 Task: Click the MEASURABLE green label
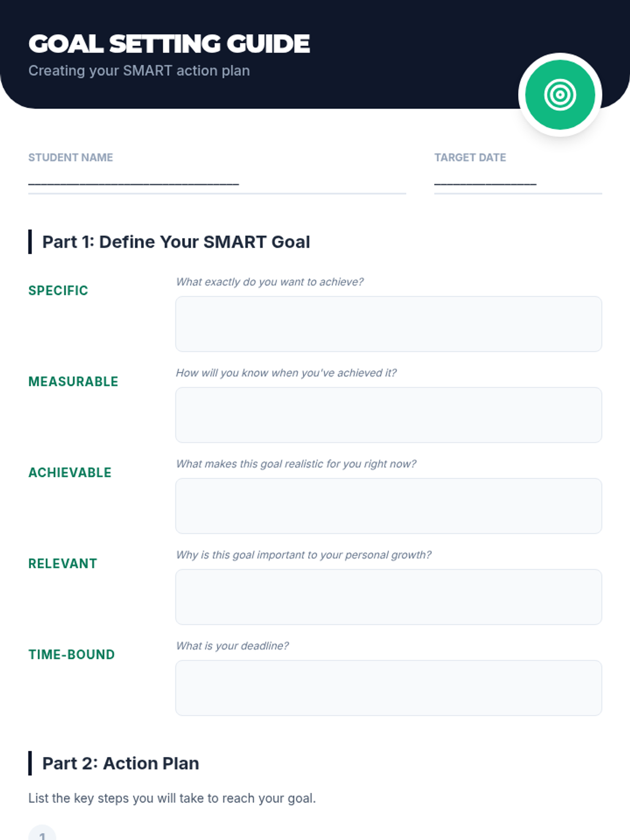(x=73, y=382)
